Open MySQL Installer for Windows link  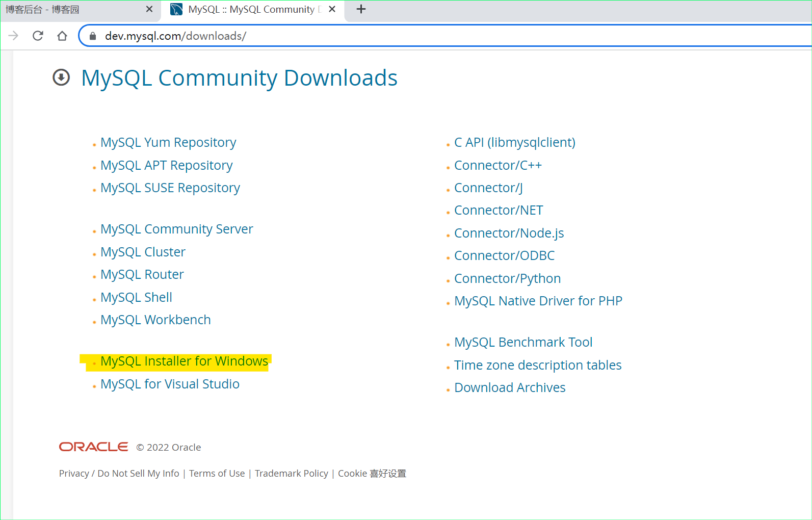click(x=184, y=361)
